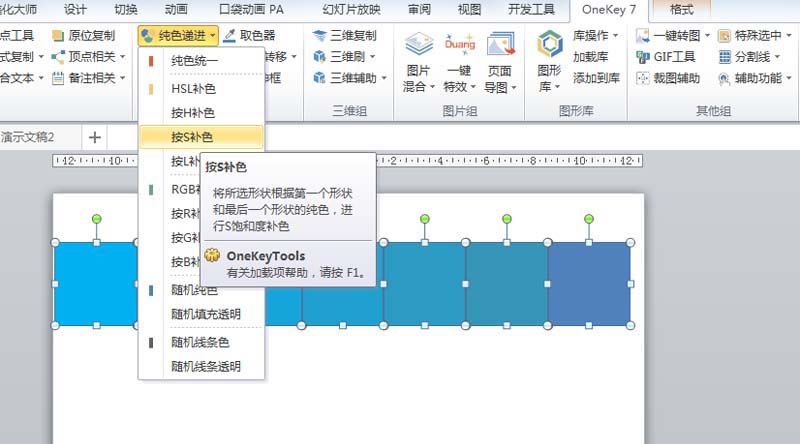Click the 取色器 eyedropper icon
The height and width of the screenshot is (444, 800).
click(x=230, y=35)
